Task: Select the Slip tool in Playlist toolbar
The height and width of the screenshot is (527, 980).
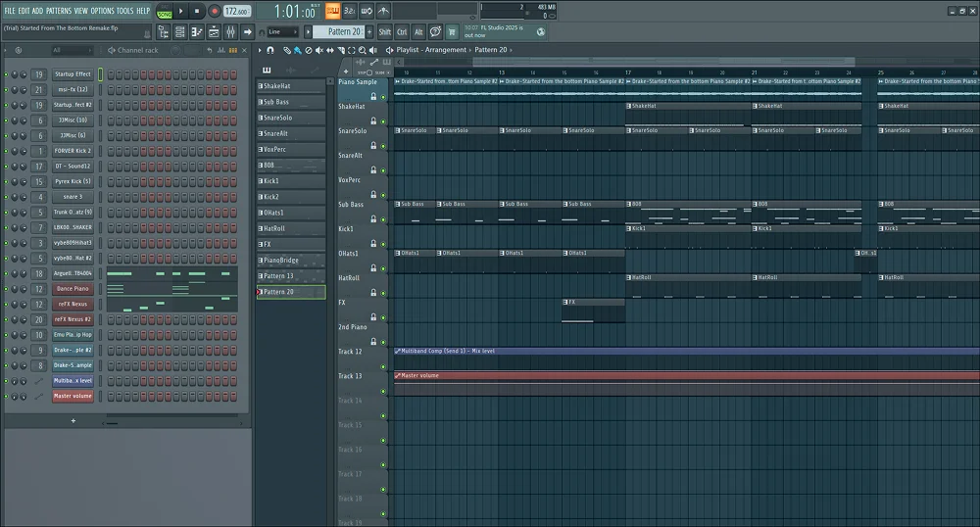Action: coord(330,50)
